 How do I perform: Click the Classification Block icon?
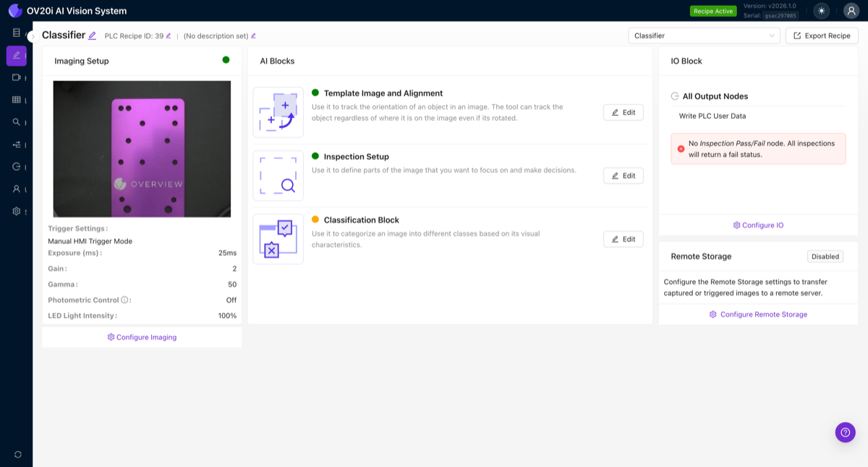(278, 239)
